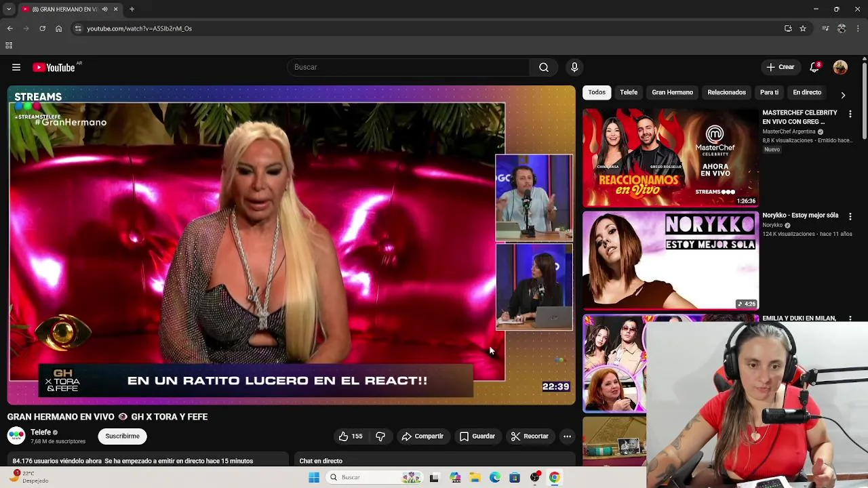Select the Para ti filter chip

click(x=769, y=92)
